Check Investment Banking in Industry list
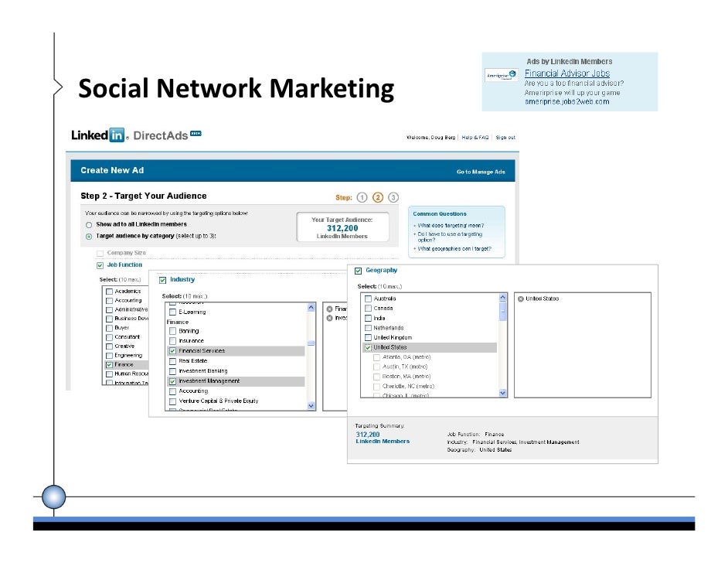 point(172,371)
